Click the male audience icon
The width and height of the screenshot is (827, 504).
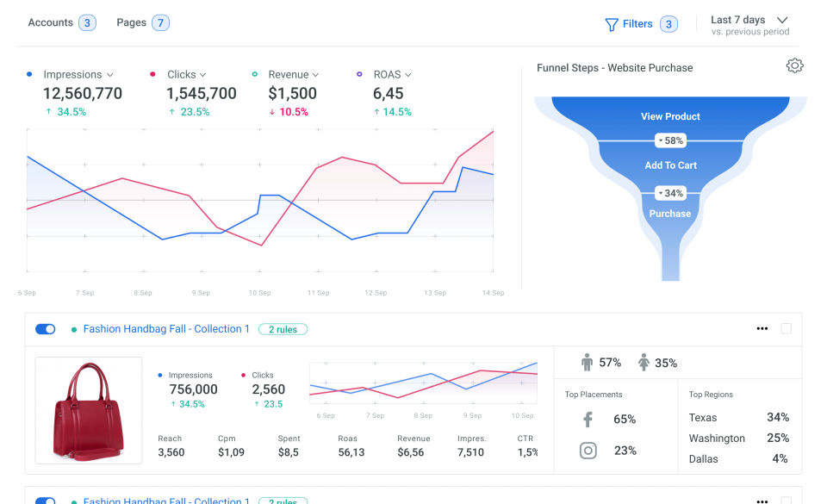click(588, 363)
